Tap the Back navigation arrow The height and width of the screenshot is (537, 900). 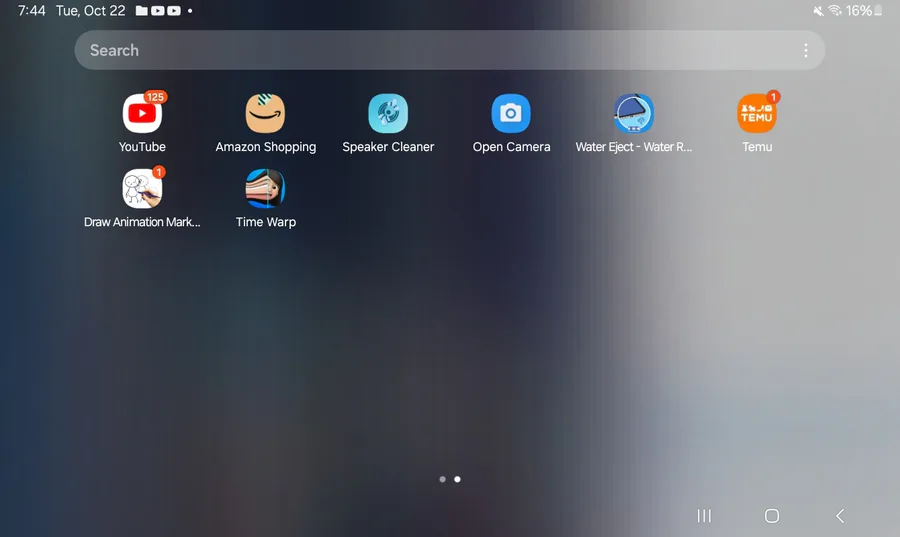pos(840,516)
